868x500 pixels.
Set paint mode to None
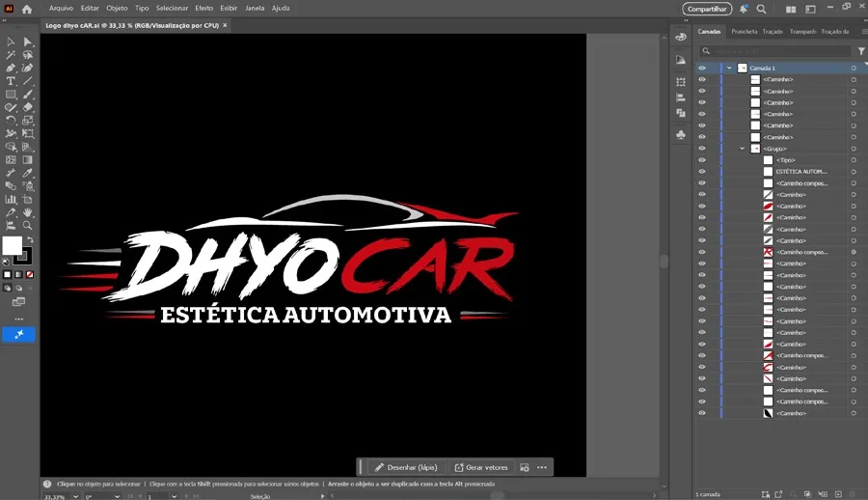(x=30, y=274)
